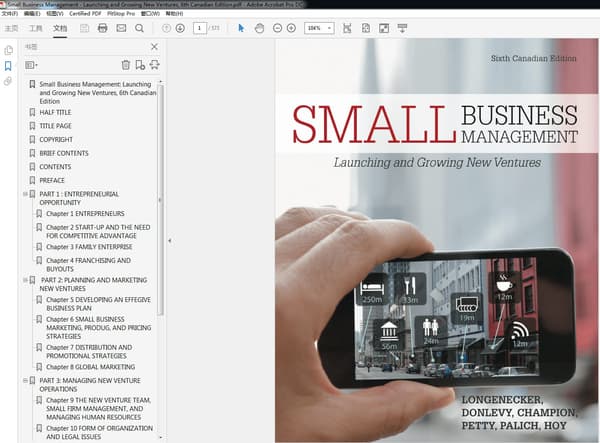Image resolution: width=600 pixels, height=443 pixels.
Task: Click the Zoom in plus icon
Action: tap(291, 28)
